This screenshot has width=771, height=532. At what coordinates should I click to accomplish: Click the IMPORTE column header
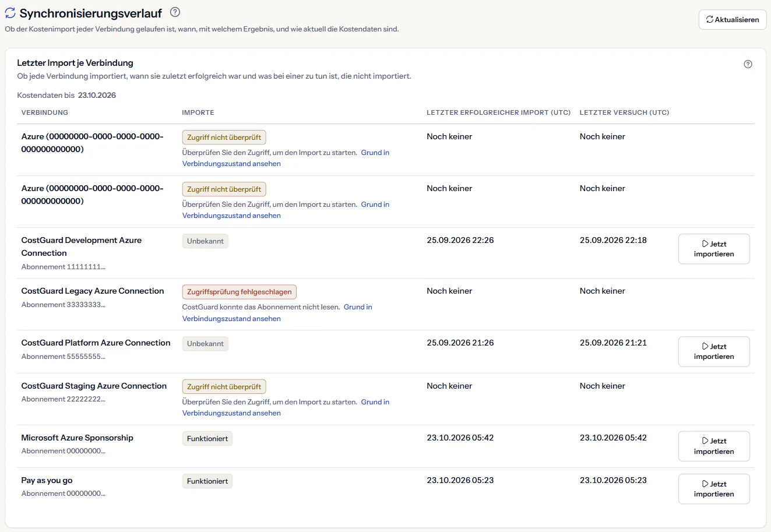click(198, 112)
